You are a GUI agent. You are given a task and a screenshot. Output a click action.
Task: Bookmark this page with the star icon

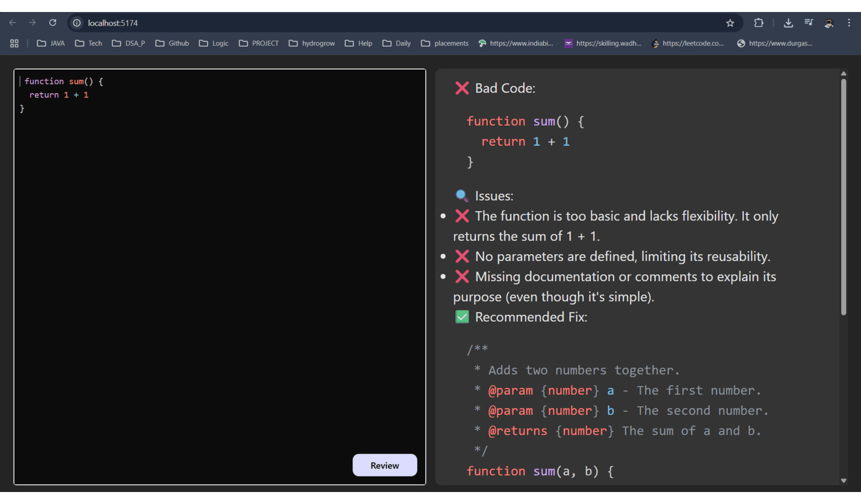(730, 23)
